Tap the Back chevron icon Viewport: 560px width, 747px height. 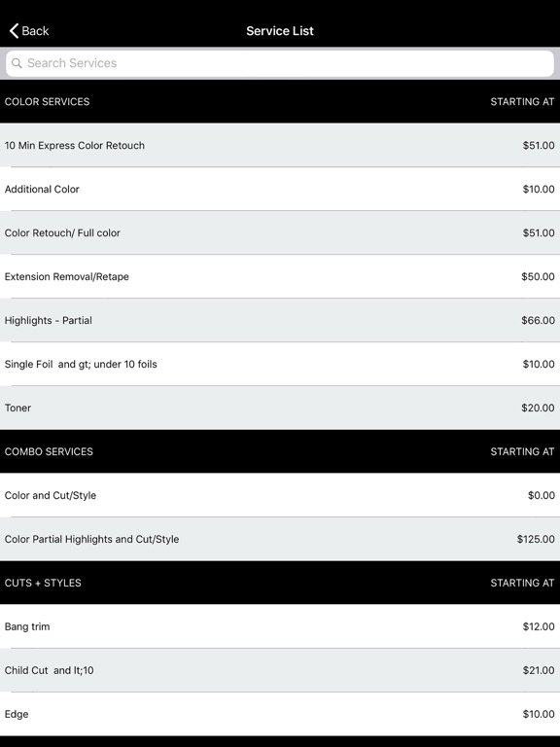click(14, 31)
